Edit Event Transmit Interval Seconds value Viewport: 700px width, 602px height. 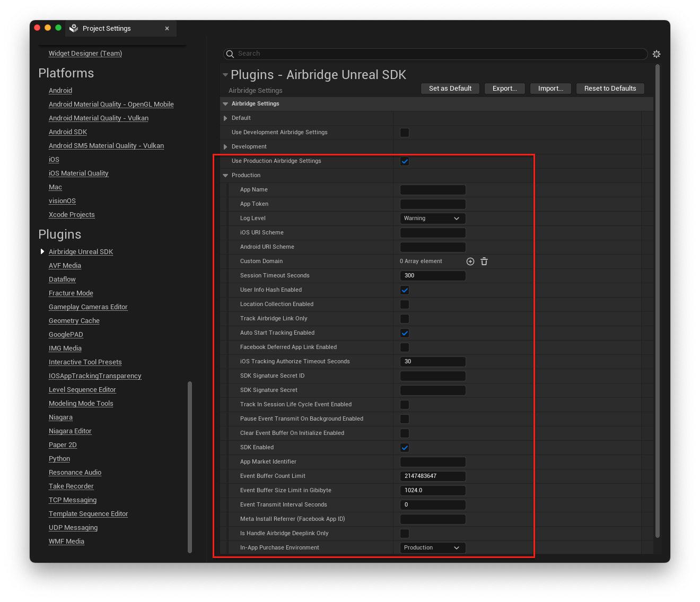(433, 505)
